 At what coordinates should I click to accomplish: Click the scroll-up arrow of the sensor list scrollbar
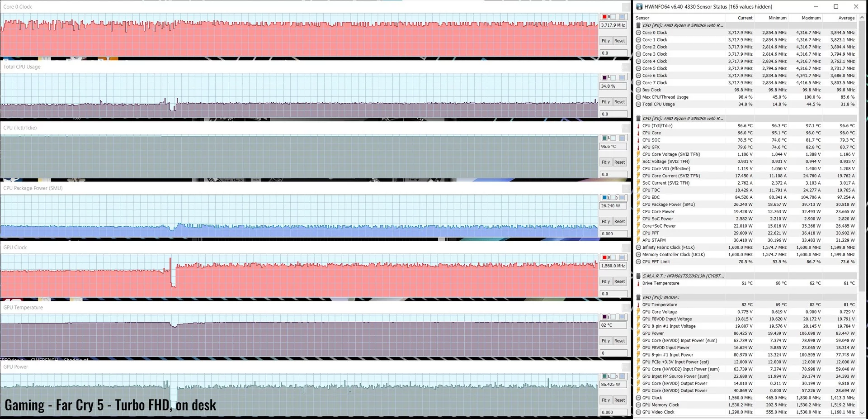point(862,18)
